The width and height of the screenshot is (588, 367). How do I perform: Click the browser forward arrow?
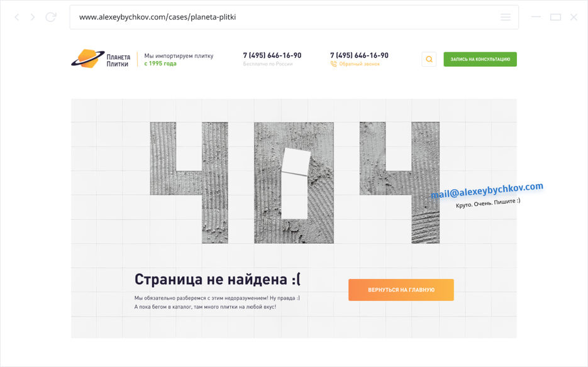click(x=33, y=18)
